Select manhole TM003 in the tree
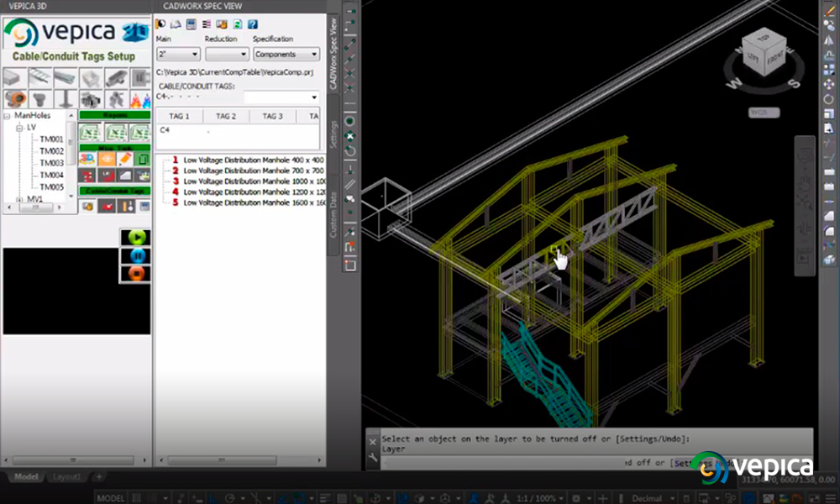Screen dimensions: 840x504 51,163
